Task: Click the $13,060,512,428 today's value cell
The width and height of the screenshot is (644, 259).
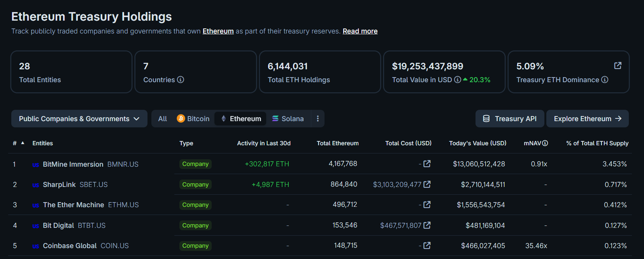Action: [479, 164]
